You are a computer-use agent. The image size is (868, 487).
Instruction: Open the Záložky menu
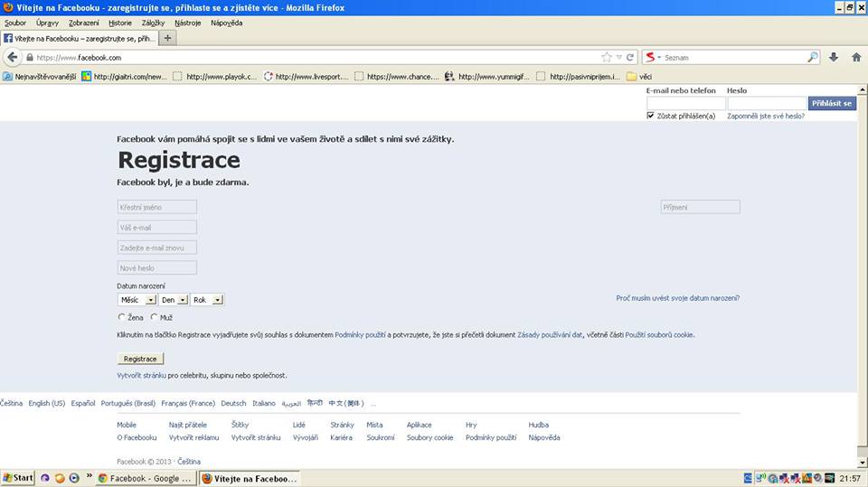pyautogui.click(x=153, y=23)
